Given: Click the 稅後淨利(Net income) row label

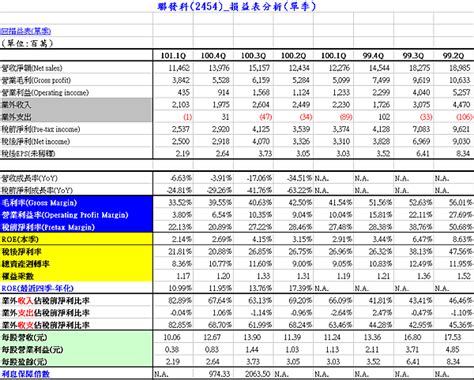Looking at the screenshot, I should pyautogui.click(x=36, y=141).
